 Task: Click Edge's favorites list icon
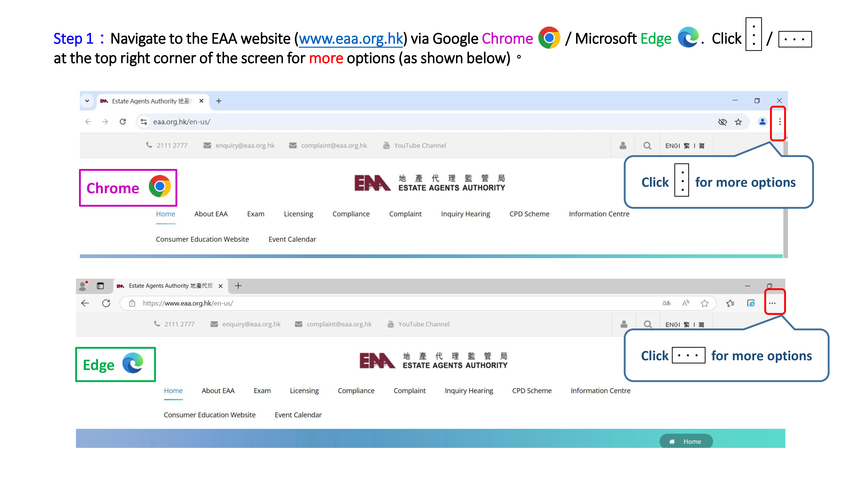(730, 303)
